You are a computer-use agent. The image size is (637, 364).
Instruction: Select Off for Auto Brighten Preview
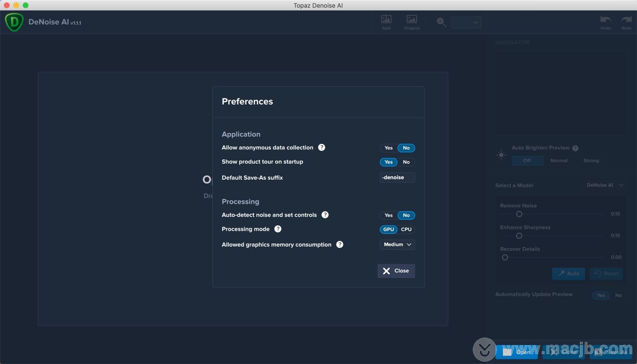[x=527, y=161]
